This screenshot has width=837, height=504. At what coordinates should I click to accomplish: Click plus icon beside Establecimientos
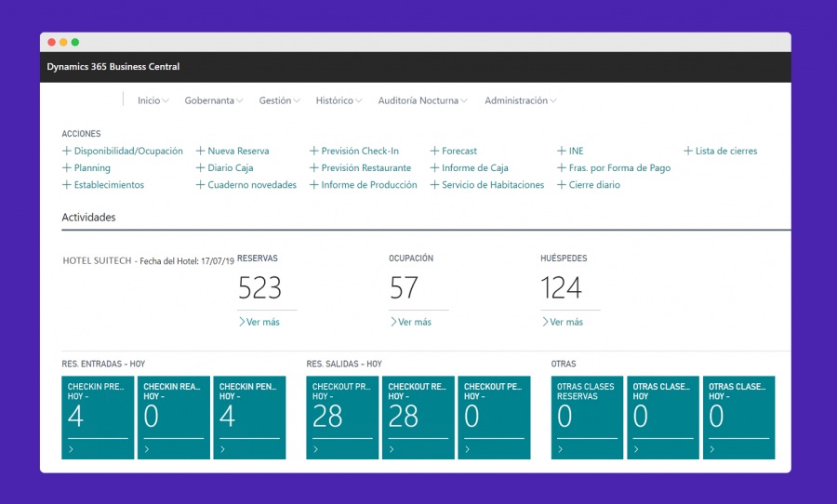pyautogui.click(x=67, y=185)
